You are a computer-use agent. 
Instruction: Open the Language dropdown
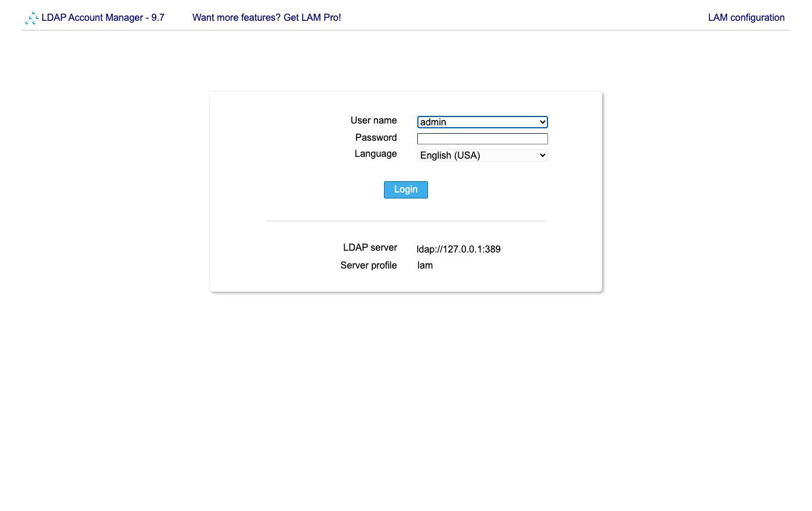(483, 155)
